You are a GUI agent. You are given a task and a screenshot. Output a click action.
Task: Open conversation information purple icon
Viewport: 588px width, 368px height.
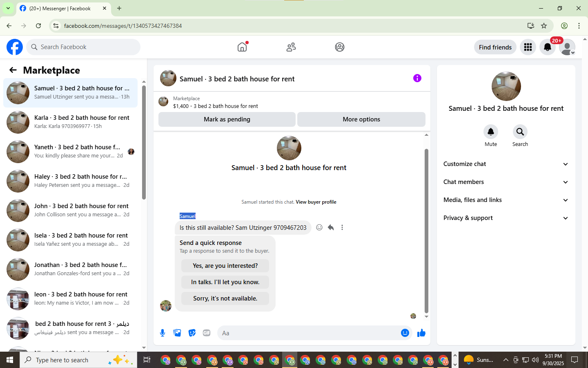417,78
